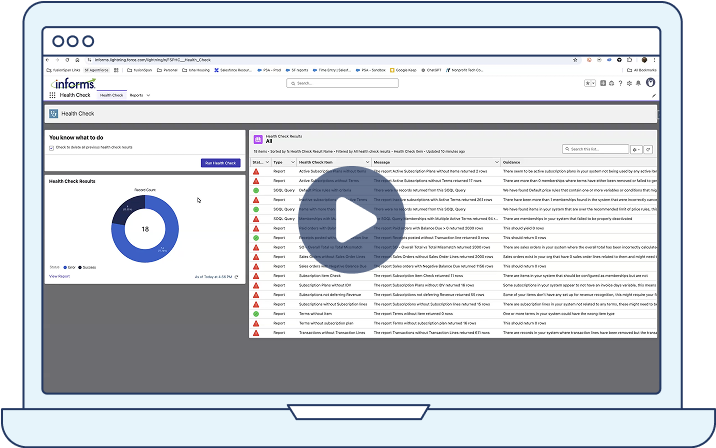This screenshot has width=716, height=448.
Task: Select Subscriptions not deferring Revenue item
Action: pyautogui.click(x=330, y=295)
